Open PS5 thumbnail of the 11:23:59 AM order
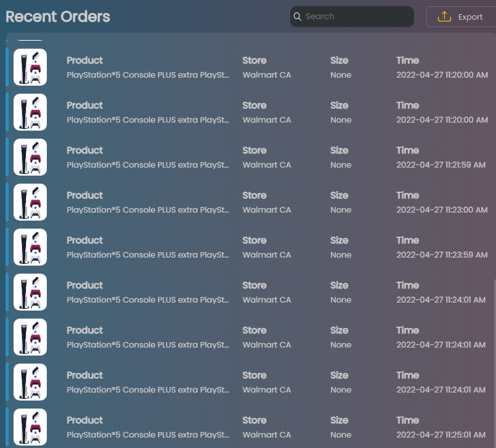 click(30, 246)
